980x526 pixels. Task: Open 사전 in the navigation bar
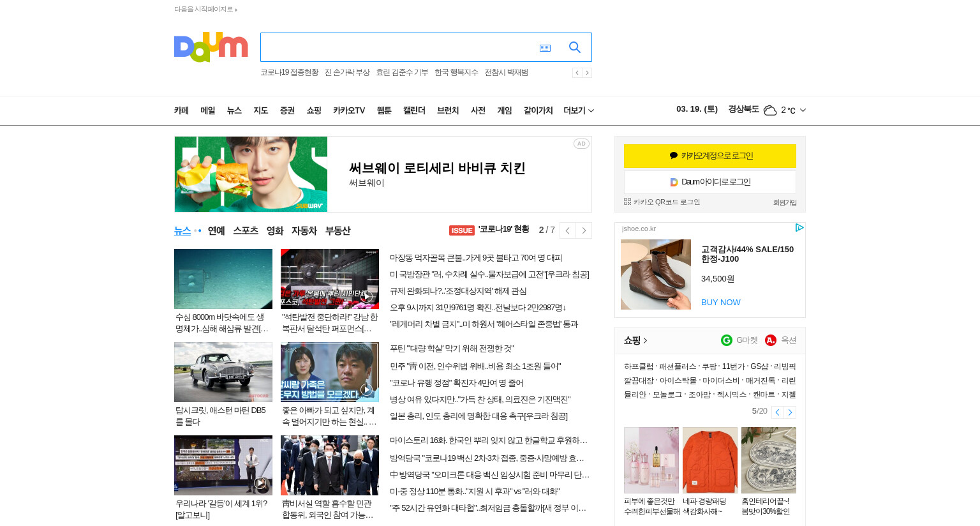[478, 110]
